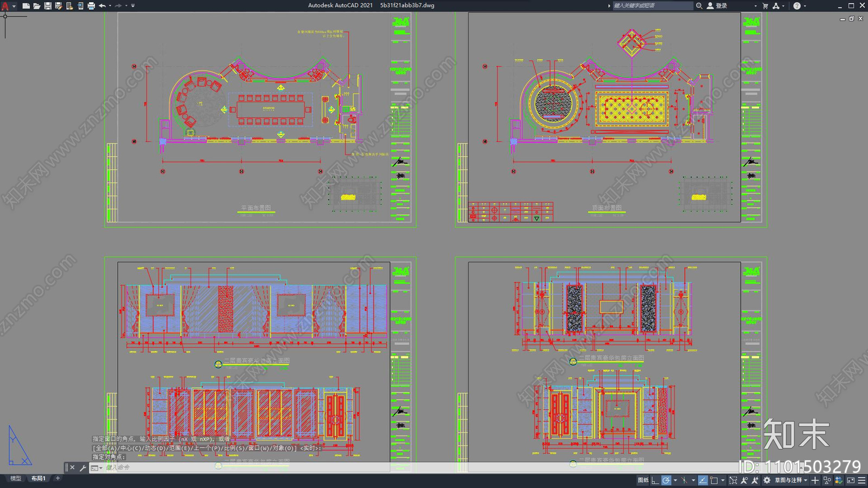This screenshot has height=488, width=868.
Task: Maximize viewport icon in status bar
Action: (x=733, y=480)
